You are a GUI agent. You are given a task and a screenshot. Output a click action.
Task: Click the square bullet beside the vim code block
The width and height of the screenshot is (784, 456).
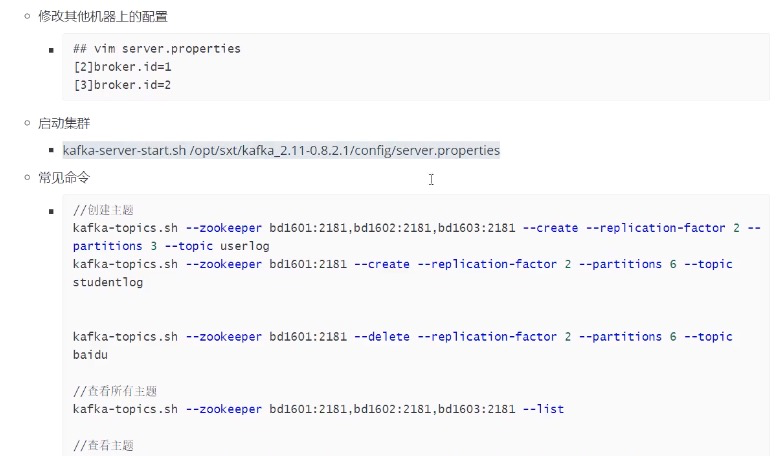tap(51, 49)
